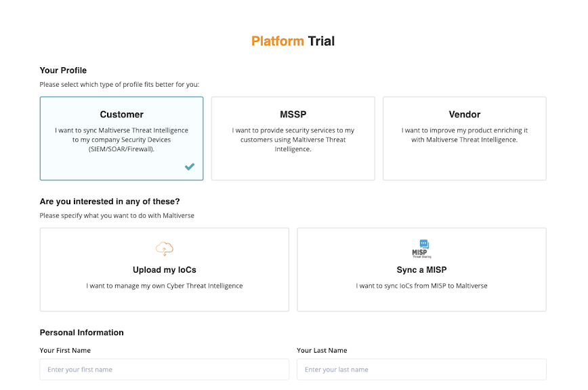The height and width of the screenshot is (390, 588).
Task: Pick the Vendor profile card
Action: coord(464,138)
